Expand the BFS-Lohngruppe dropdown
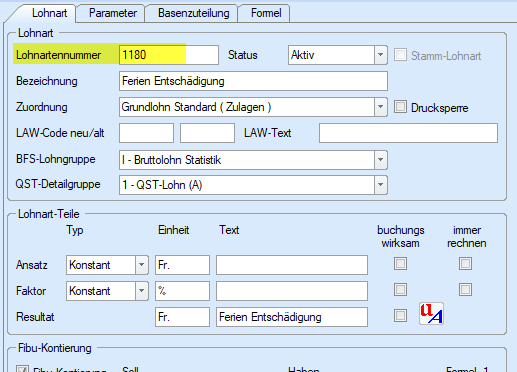The image size is (517, 372). click(x=380, y=160)
